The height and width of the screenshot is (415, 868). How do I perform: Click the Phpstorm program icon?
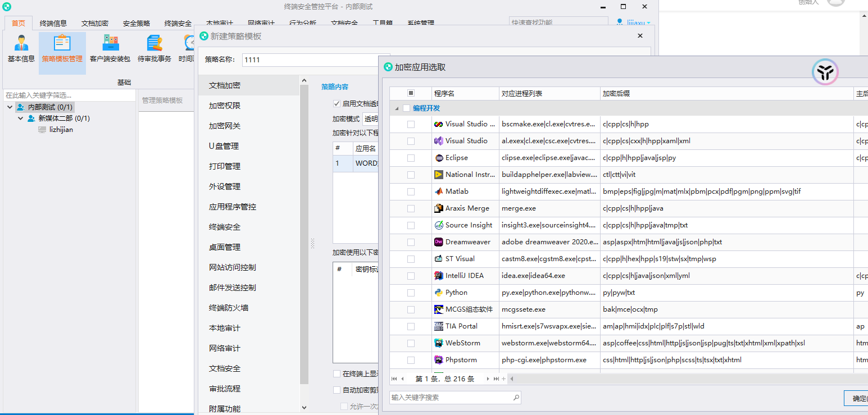click(x=439, y=360)
